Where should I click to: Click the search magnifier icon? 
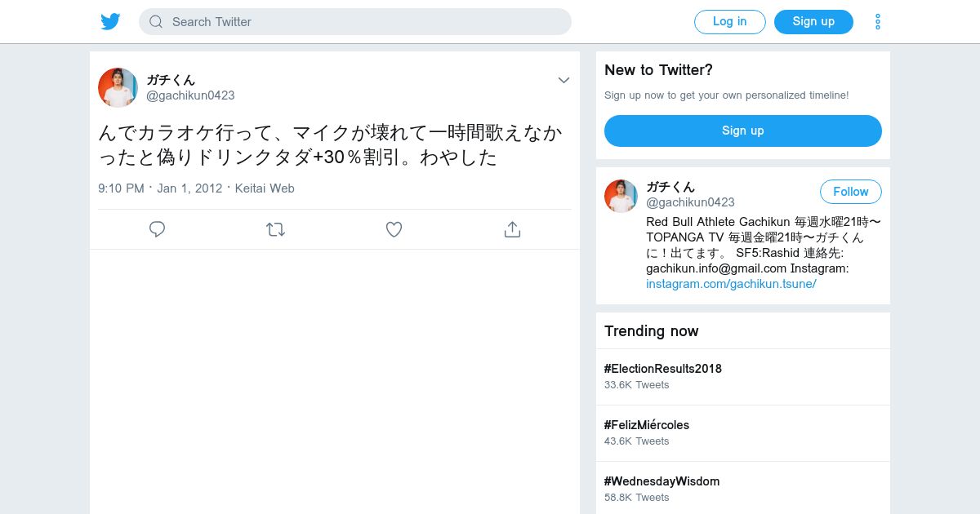(156, 22)
